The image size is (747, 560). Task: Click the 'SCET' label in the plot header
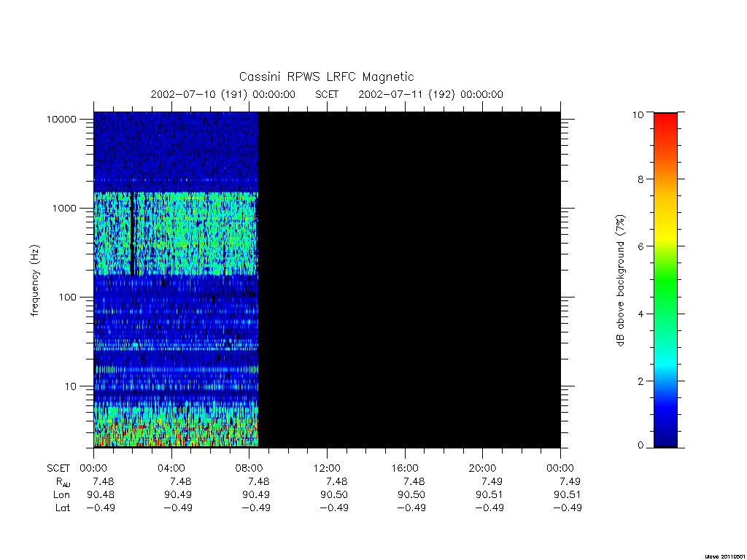click(x=327, y=94)
